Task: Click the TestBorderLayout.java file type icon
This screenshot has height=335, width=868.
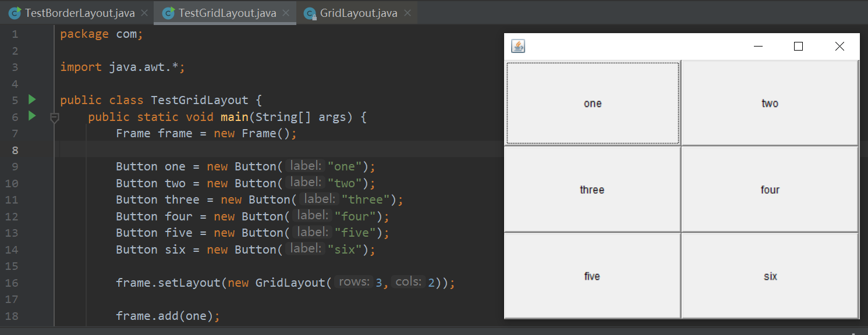Action: coord(15,13)
